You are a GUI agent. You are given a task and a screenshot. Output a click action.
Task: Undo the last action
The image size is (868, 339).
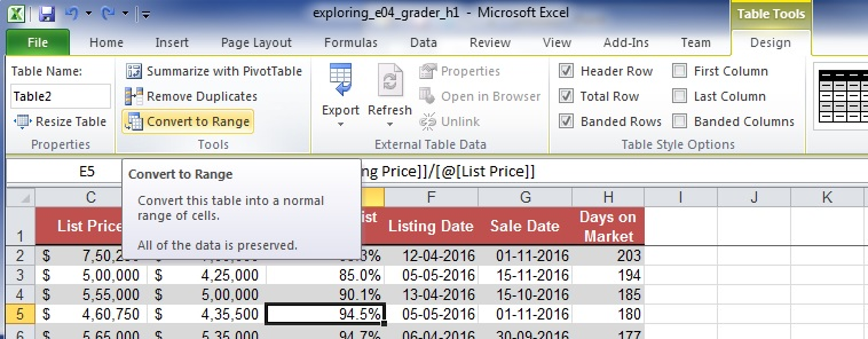(x=72, y=14)
